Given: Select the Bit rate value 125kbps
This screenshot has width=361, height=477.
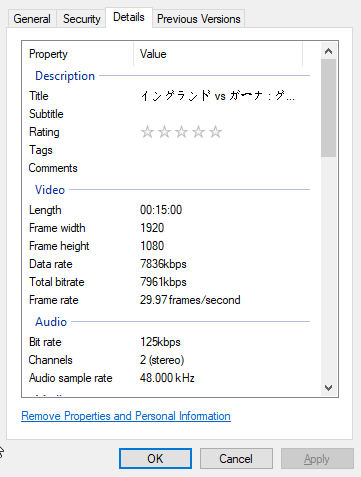Looking at the screenshot, I should tap(160, 342).
